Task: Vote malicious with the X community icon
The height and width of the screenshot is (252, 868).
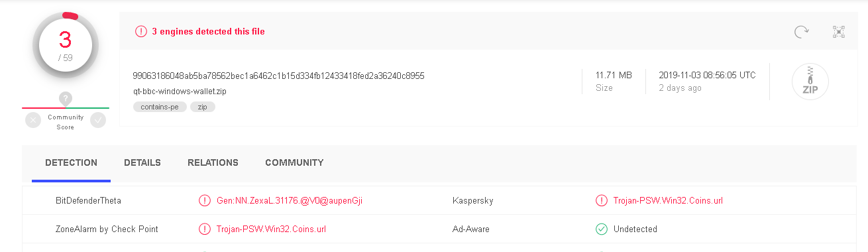Action: pyautogui.click(x=33, y=120)
